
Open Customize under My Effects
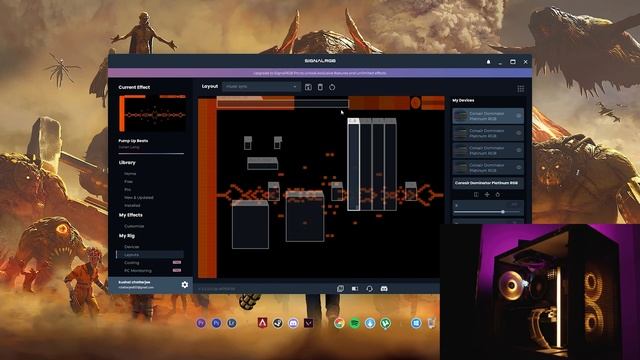click(x=134, y=226)
